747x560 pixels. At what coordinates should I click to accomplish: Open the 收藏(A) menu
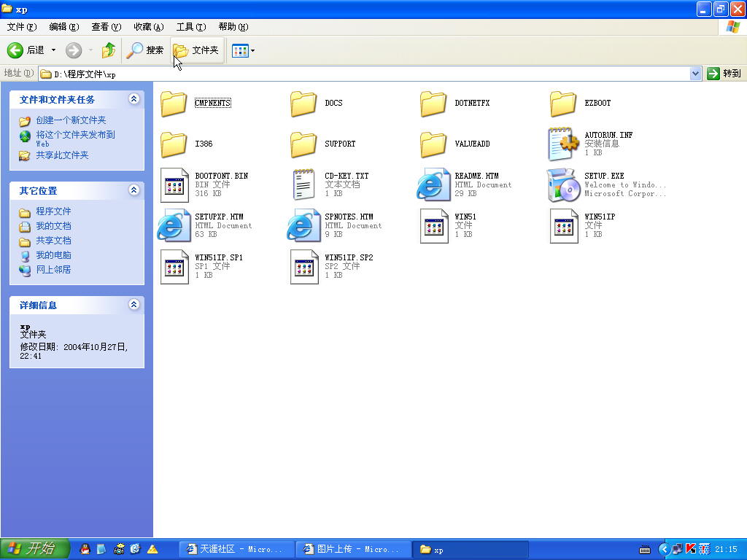click(149, 27)
